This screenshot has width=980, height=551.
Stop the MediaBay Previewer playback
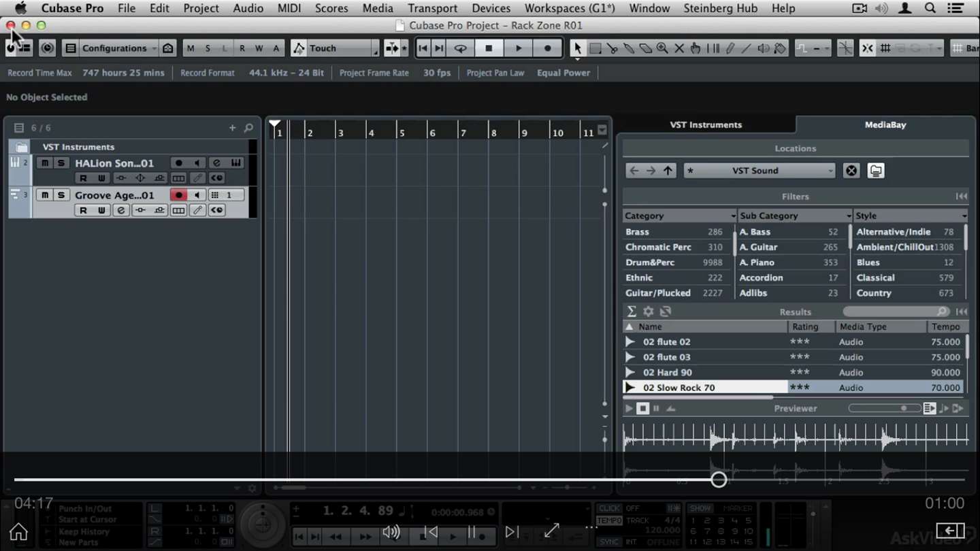pos(642,409)
